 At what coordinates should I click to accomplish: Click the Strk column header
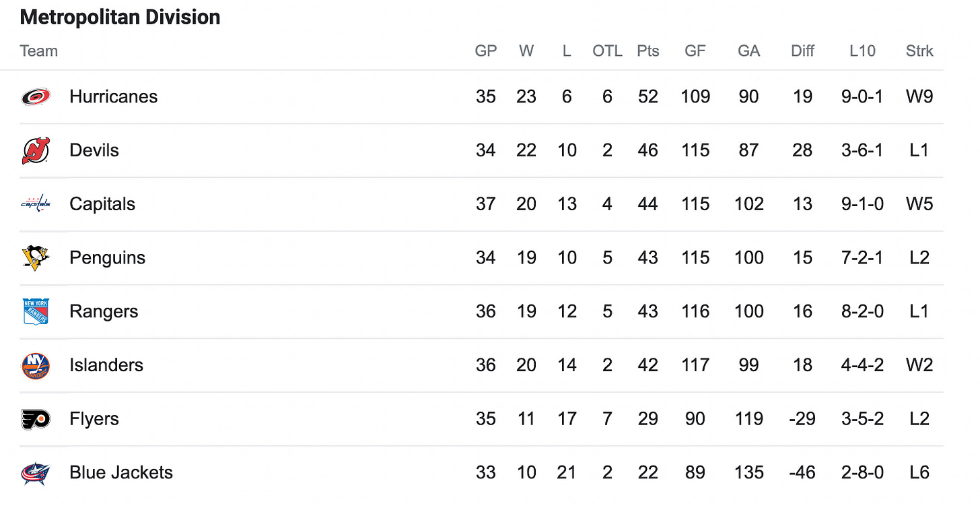coord(919,51)
